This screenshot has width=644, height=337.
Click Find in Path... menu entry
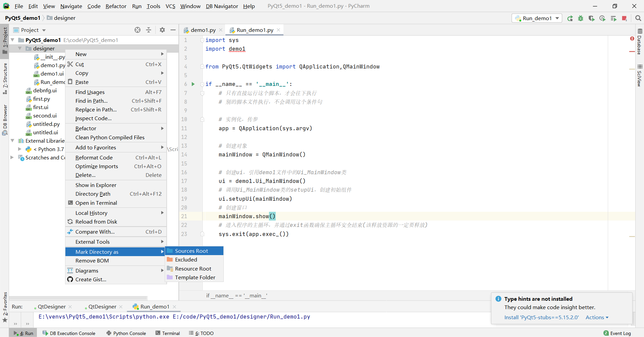pos(116,101)
